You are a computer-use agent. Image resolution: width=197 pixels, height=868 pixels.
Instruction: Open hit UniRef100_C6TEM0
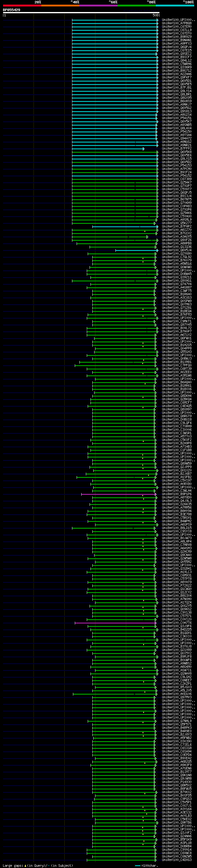(x=177, y=26)
